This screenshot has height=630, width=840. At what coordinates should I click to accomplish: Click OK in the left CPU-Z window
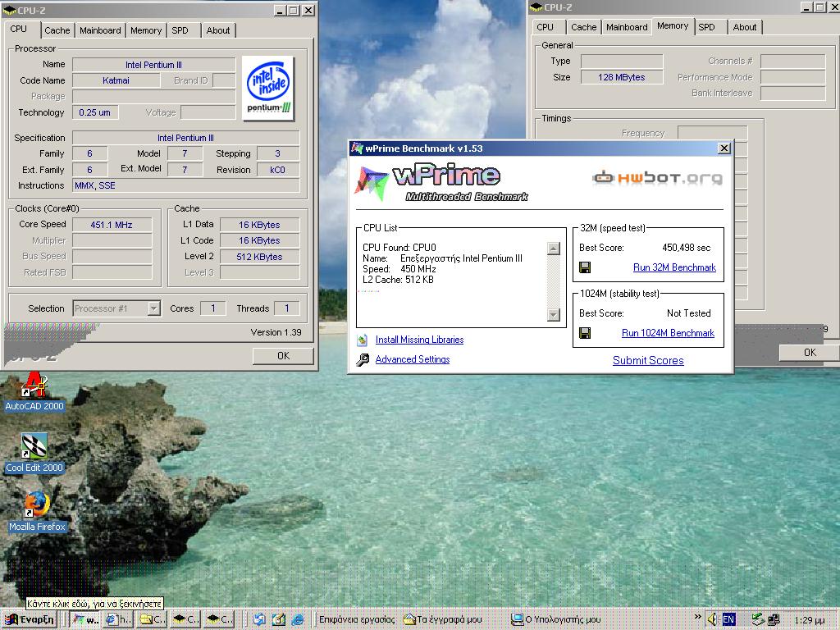[283, 356]
